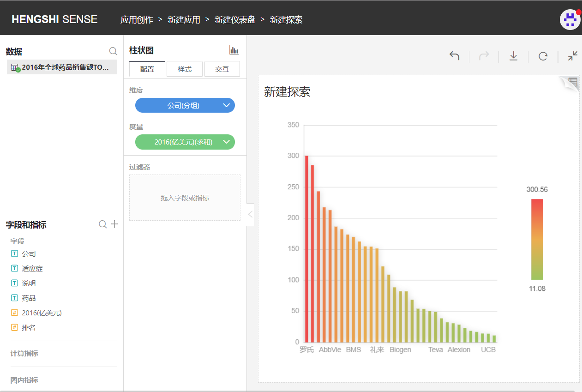Select the 公司 field
The image size is (582, 392).
pos(29,253)
